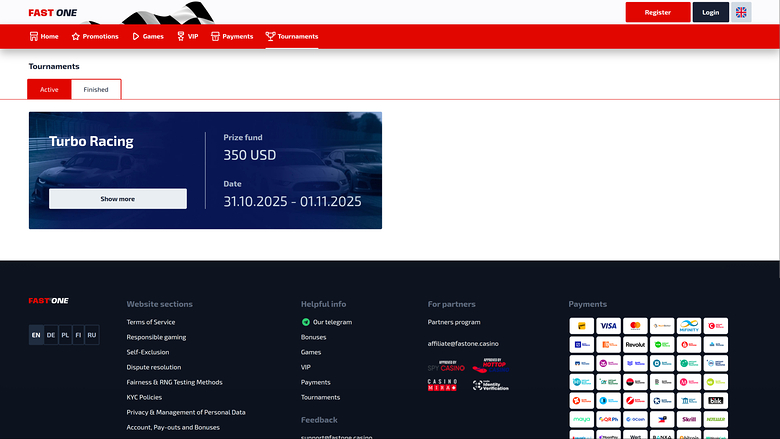780x439 pixels.
Task: Open Privacy & Management of Personal Data
Action: (x=186, y=412)
